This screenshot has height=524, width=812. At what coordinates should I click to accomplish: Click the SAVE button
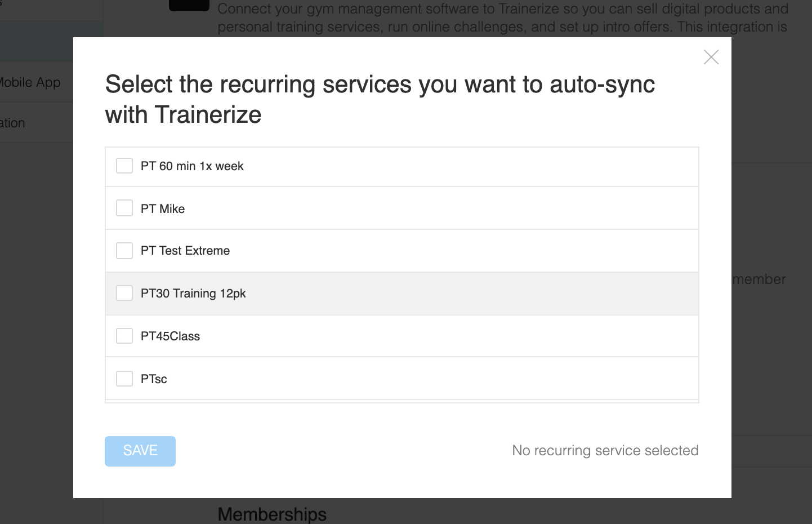140,451
